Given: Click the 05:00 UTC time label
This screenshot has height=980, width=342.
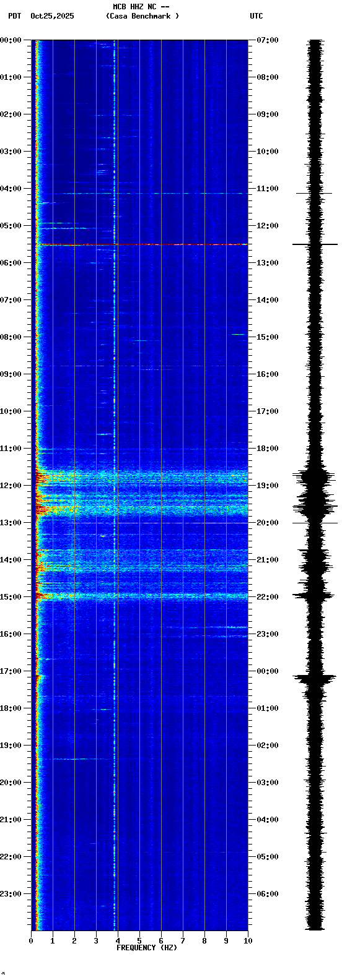Looking at the screenshot, I should (268, 857).
